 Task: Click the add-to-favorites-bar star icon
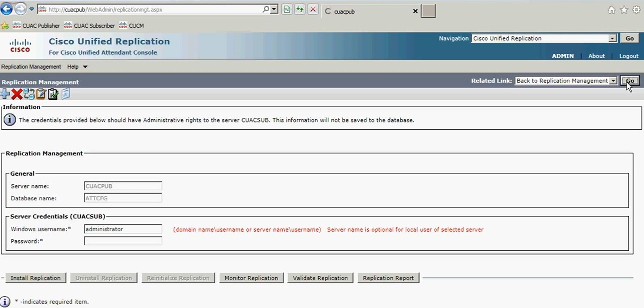5,26
